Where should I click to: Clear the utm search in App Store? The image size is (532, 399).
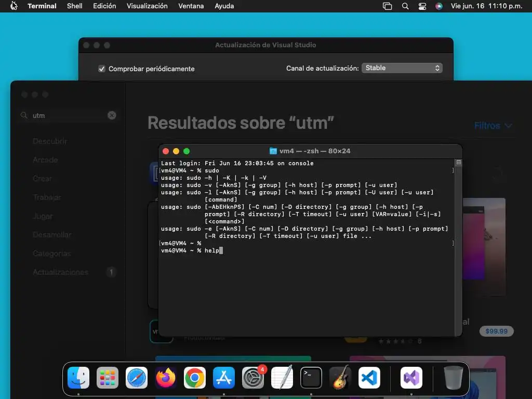pos(112,115)
